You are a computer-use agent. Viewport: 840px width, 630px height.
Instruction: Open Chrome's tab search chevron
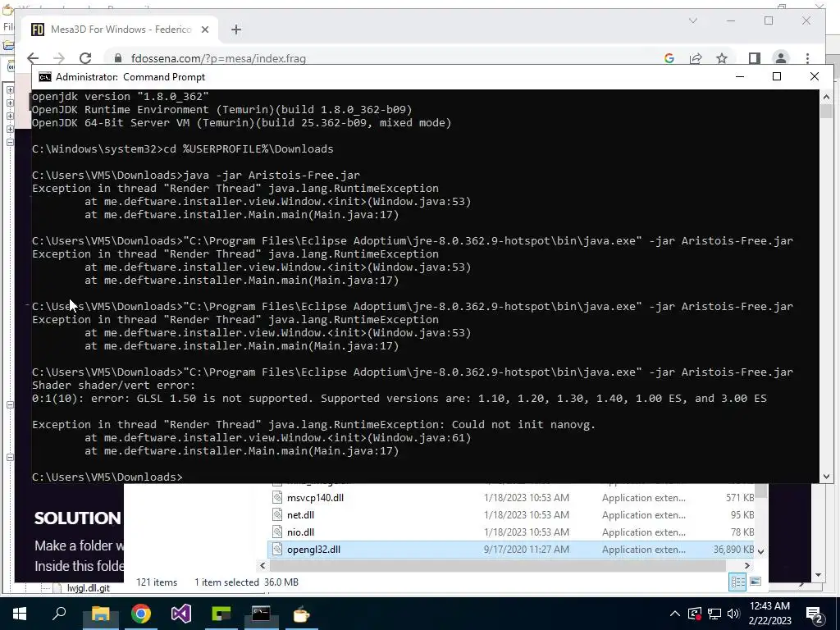point(692,21)
